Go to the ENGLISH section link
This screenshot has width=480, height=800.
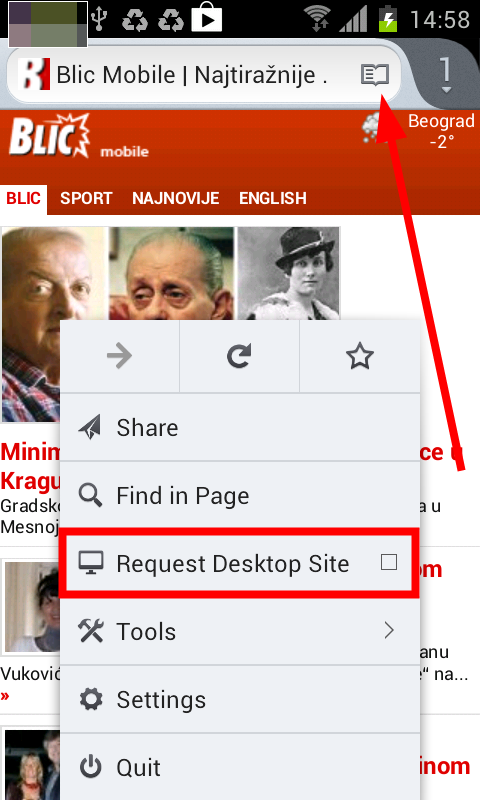(x=273, y=198)
